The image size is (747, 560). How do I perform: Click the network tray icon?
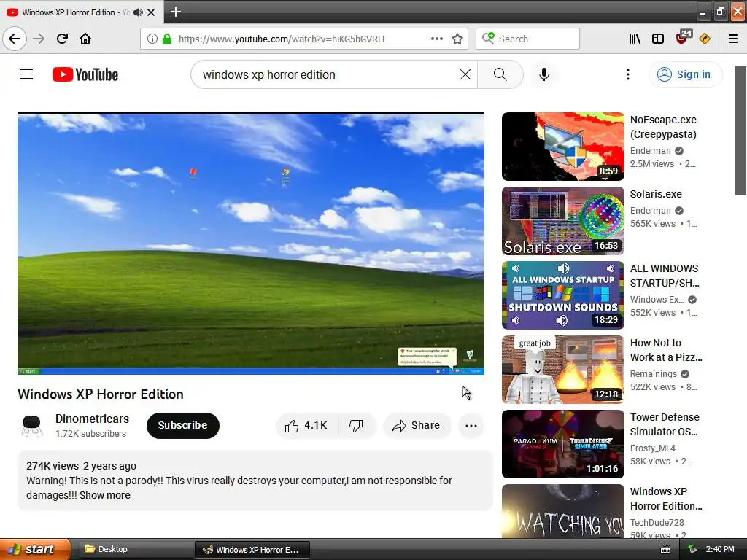692,549
